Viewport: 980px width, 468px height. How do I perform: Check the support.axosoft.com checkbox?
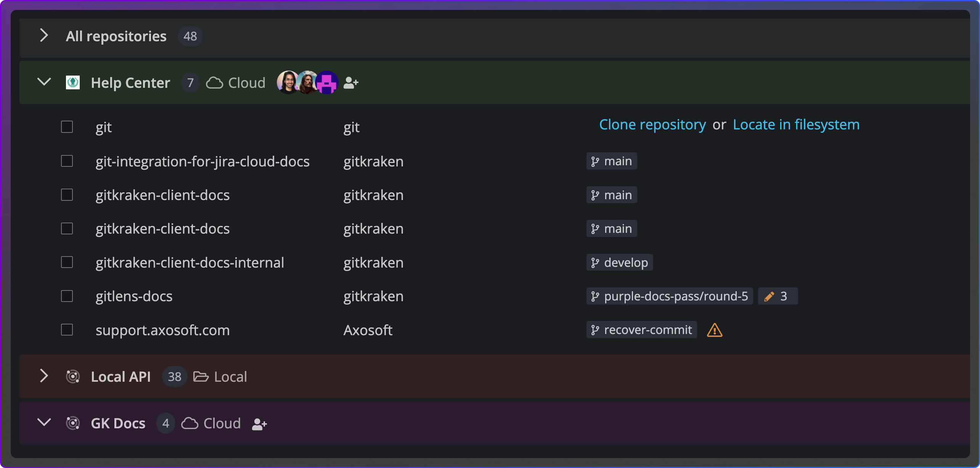[x=67, y=329]
